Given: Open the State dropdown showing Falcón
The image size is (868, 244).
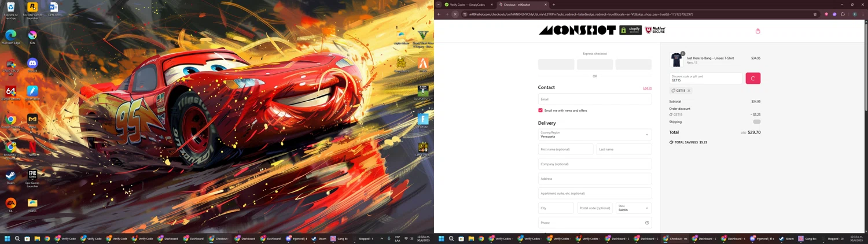Looking at the screenshot, I should point(634,208).
